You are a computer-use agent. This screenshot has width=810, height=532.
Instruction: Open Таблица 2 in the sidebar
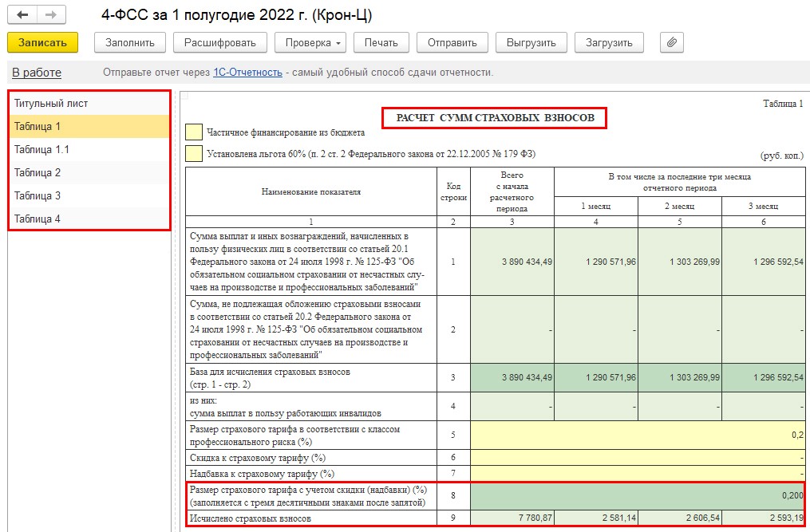click(x=38, y=173)
